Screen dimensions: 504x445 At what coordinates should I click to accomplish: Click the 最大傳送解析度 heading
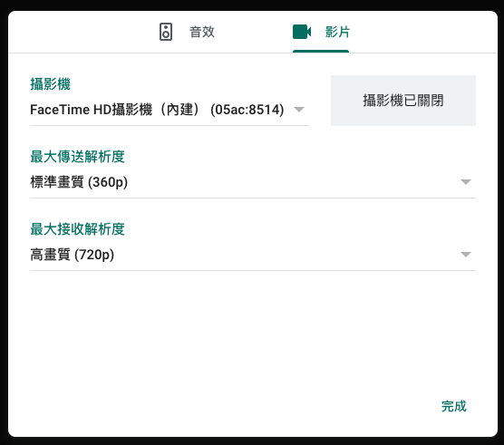click(x=77, y=157)
